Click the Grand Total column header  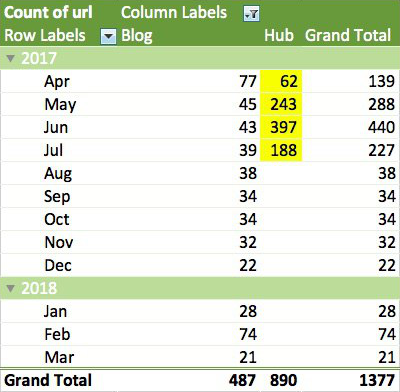tap(348, 35)
